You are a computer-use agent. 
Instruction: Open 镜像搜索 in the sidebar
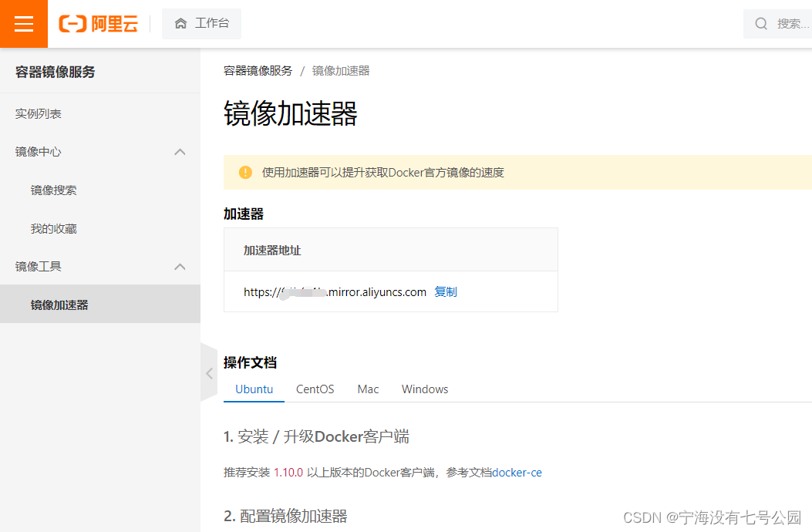tap(53, 190)
